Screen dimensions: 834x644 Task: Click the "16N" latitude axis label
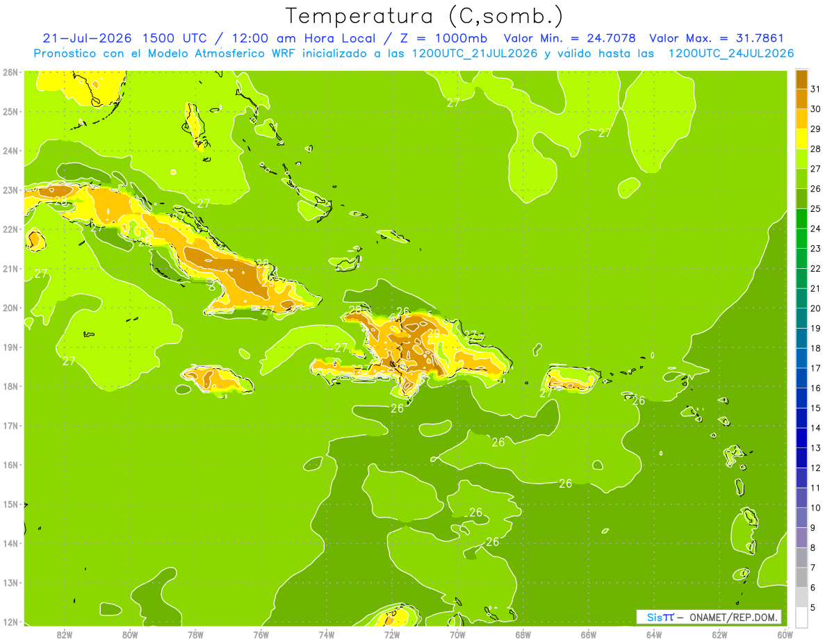click(x=10, y=465)
